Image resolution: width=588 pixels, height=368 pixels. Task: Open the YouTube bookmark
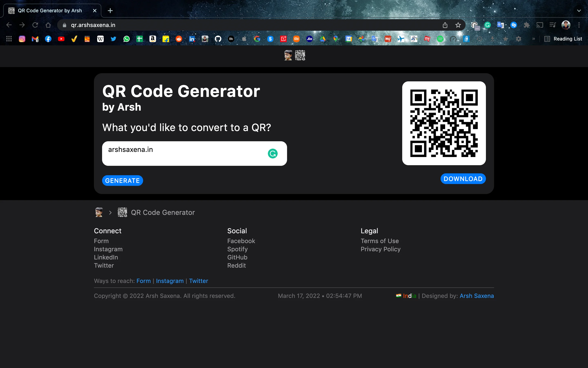click(x=61, y=39)
